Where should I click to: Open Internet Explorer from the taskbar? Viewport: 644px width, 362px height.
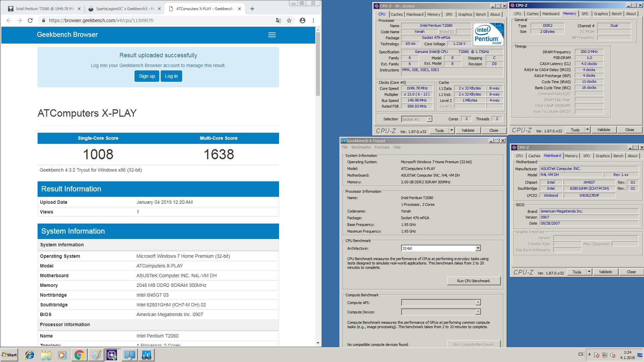pyautogui.click(x=30, y=355)
